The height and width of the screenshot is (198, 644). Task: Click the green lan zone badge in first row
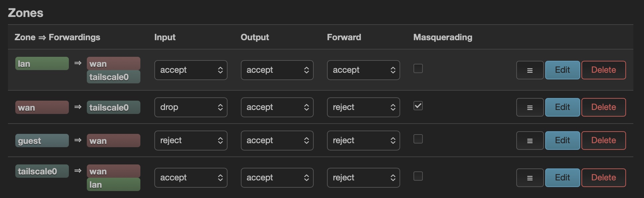(x=42, y=63)
